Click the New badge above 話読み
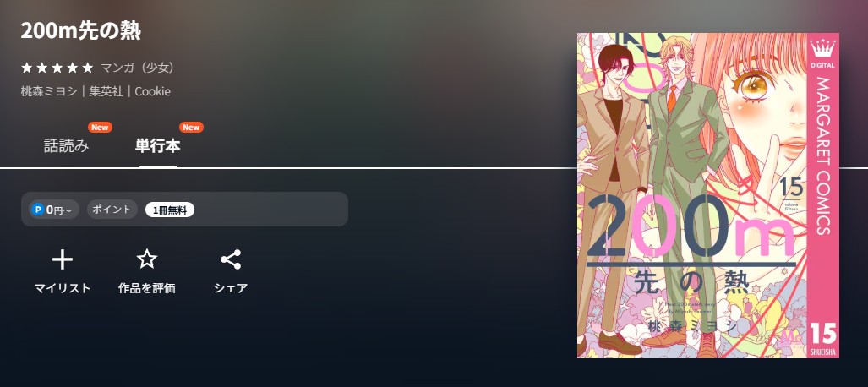The image size is (868, 387). point(100,128)
